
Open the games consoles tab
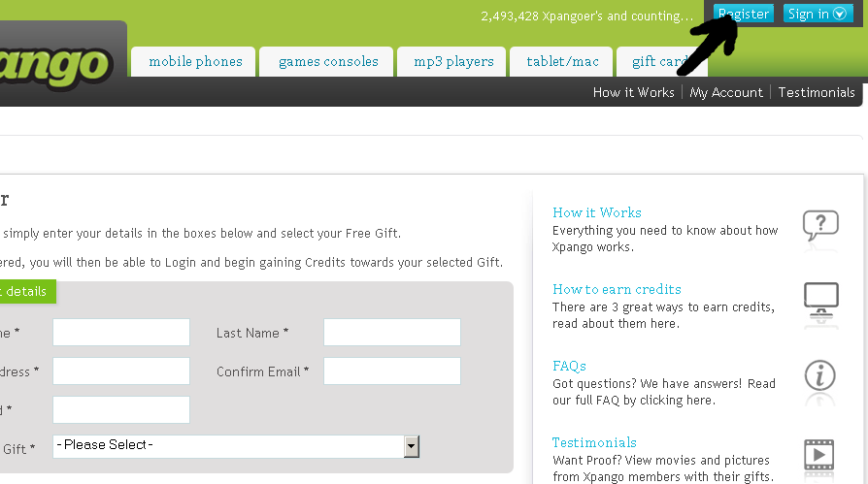328,62
